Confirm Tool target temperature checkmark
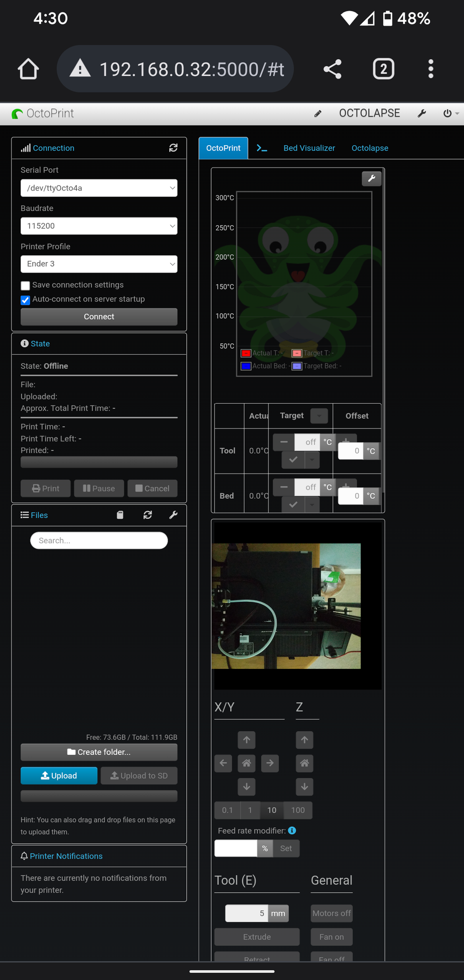The width and height of the screenshot is (464, 980). point(293,460)
